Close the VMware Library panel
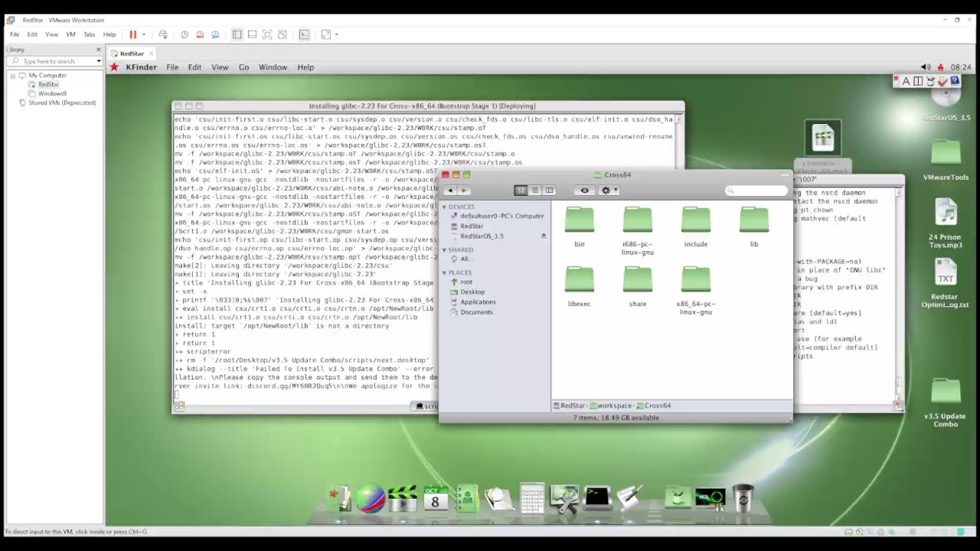This screenshot has height=551, width=980. (99, 49)
